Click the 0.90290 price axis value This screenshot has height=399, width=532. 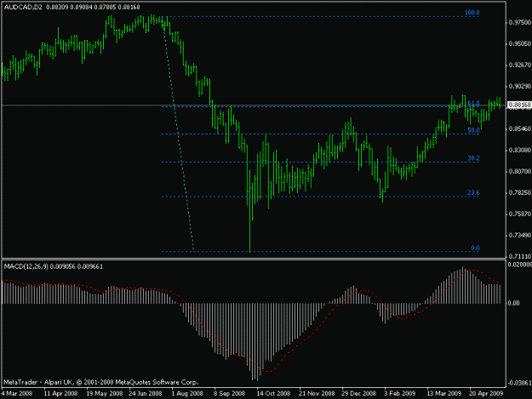[x=520, y=87]
